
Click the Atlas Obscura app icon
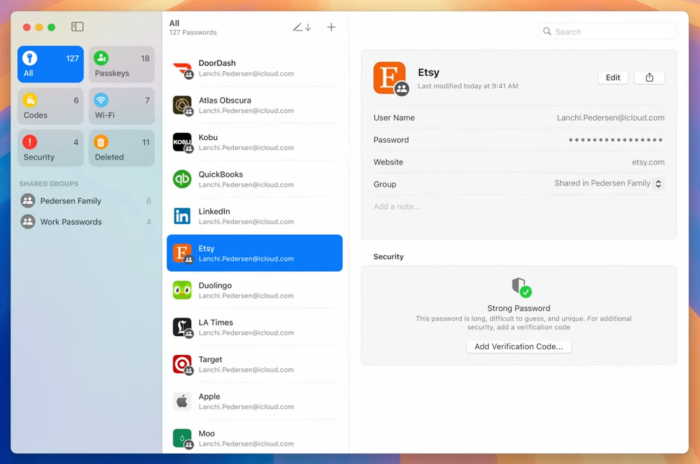[x=182, y=105]
